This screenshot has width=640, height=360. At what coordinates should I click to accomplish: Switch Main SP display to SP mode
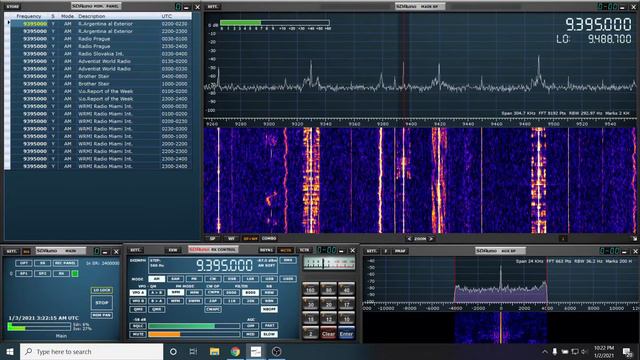pos(212,238)
